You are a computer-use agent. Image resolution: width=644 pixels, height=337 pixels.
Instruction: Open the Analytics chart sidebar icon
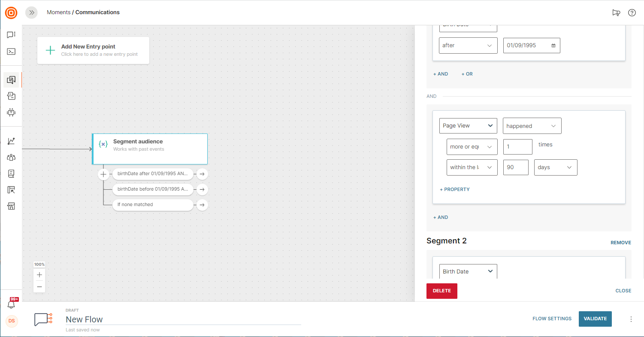coord(11,141)
